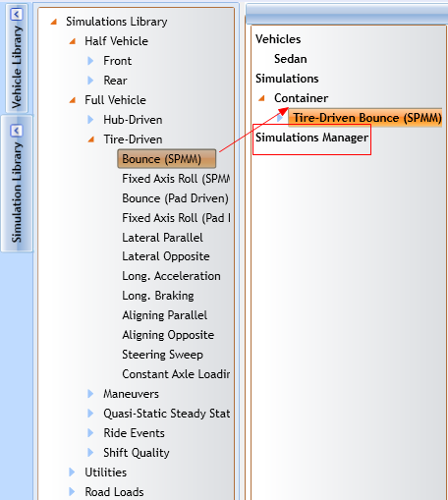Select the Container item
Viewport: 448px width, 500px height.
[x=301, y=98]
